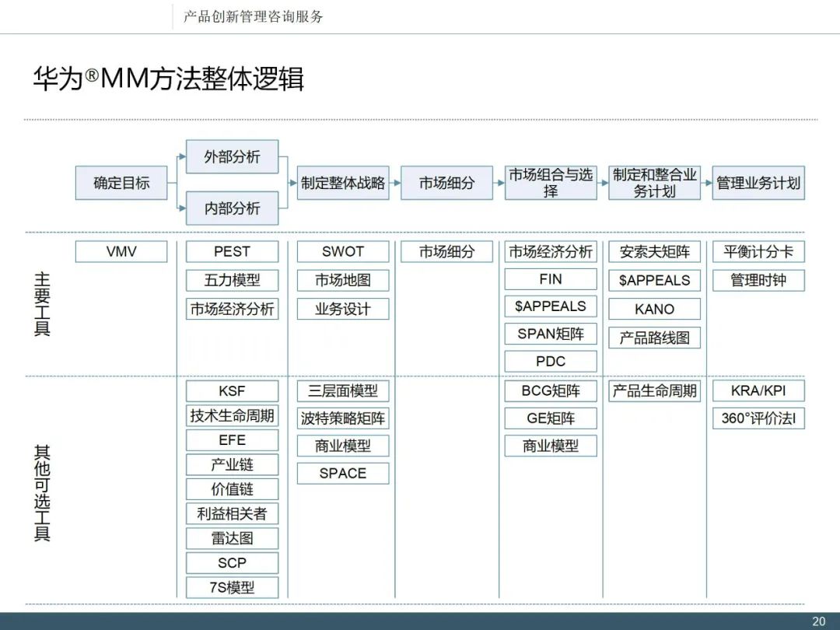Select the 价值链 tool box
Screen dimensions: 840x630
coord(232,489)
